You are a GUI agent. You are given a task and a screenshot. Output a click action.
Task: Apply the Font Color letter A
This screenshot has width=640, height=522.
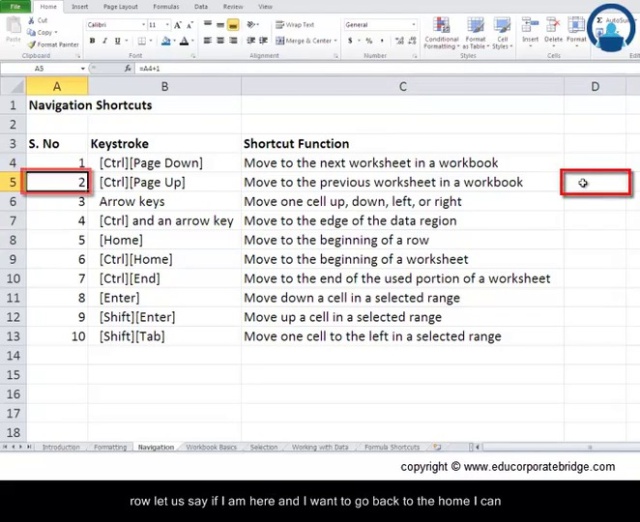[x=184, y=41]
